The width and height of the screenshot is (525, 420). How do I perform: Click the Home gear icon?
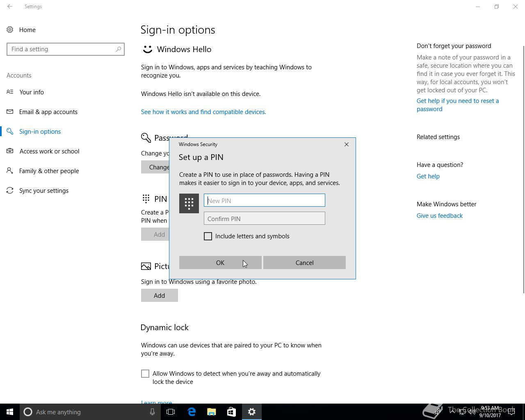coord(10,30)
